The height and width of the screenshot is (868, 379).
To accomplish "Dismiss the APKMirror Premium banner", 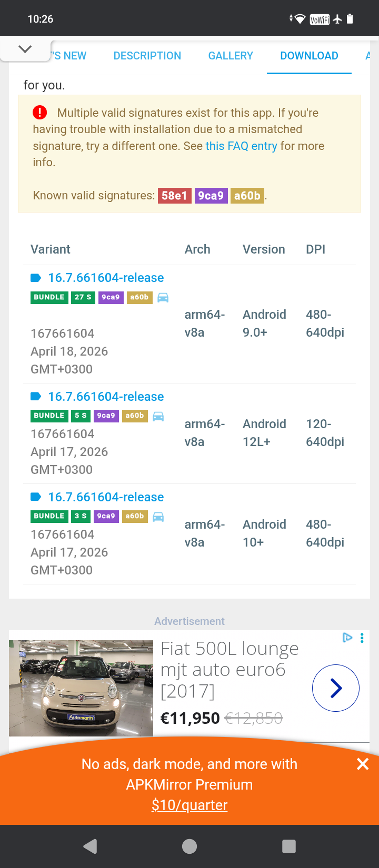I will coord(363,764).
